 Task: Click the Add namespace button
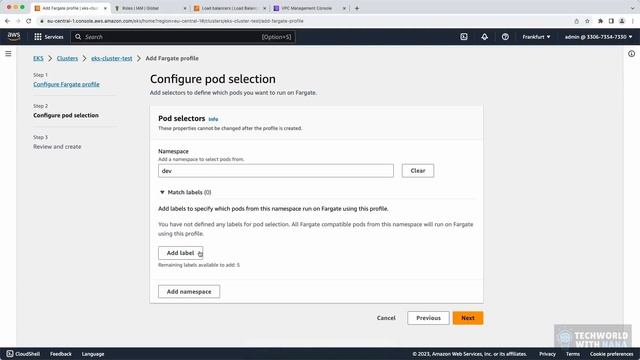point(189,291)
